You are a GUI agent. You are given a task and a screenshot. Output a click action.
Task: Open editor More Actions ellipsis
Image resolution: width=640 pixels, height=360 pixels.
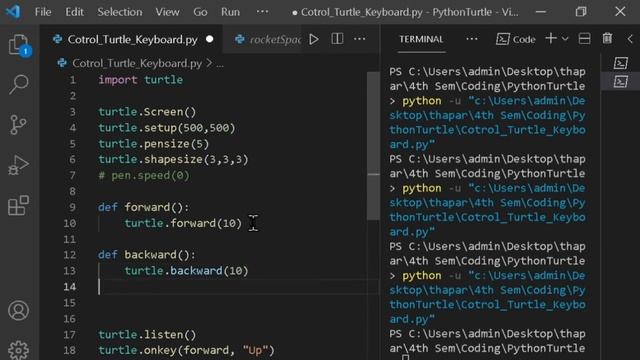coord(360,39)
